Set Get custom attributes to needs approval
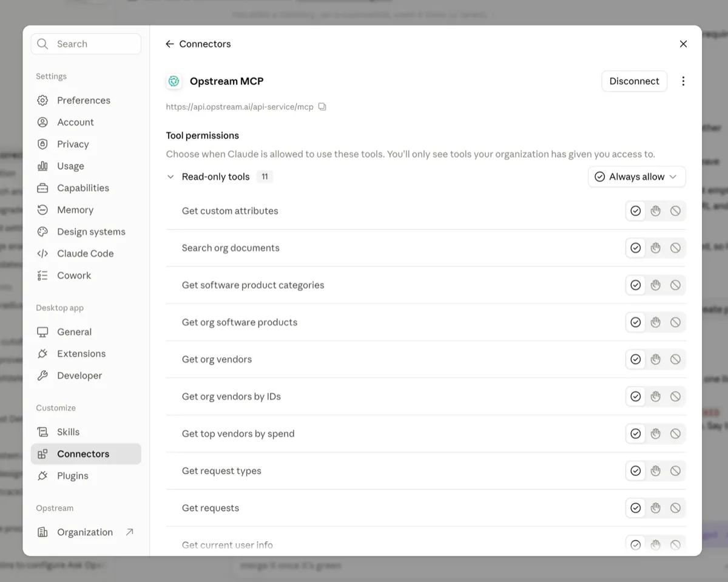The height and width of the screenshot is (582, 728). pos(655,211)
